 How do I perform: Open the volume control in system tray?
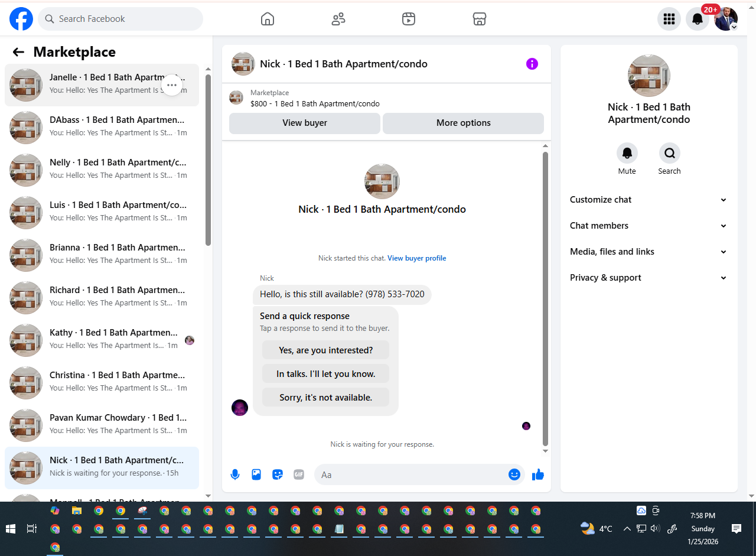point(655,529)
